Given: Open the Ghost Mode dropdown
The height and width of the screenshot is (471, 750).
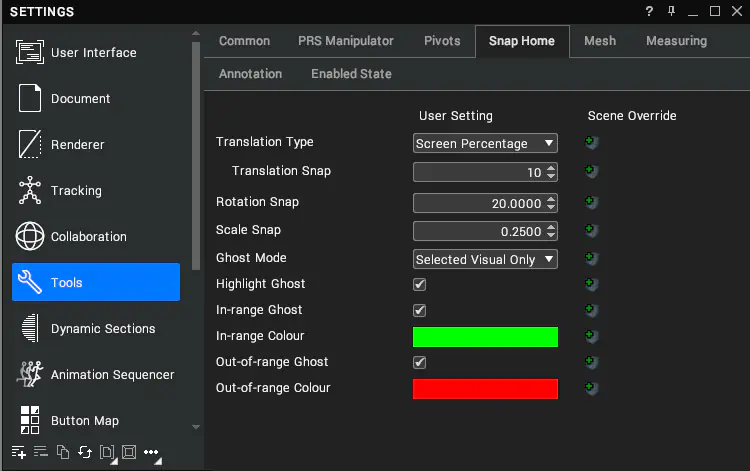Looking at the screenshot, I should point(485,259).
